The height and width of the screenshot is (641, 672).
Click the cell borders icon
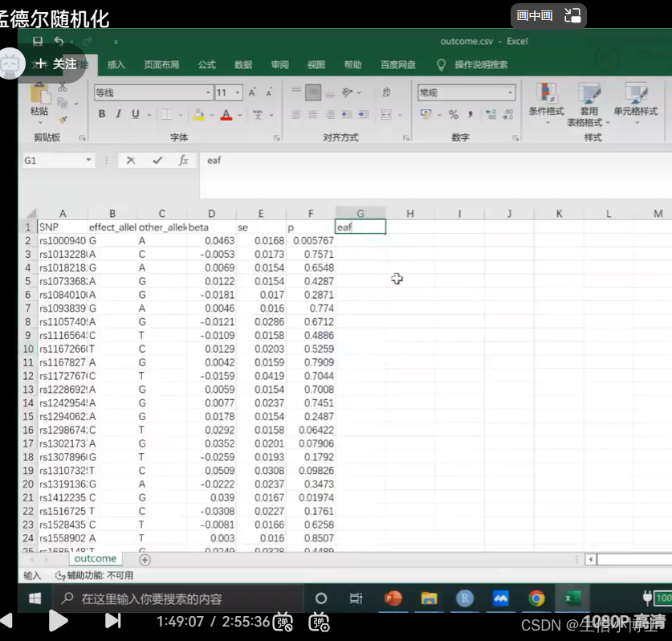coord(167,115)
